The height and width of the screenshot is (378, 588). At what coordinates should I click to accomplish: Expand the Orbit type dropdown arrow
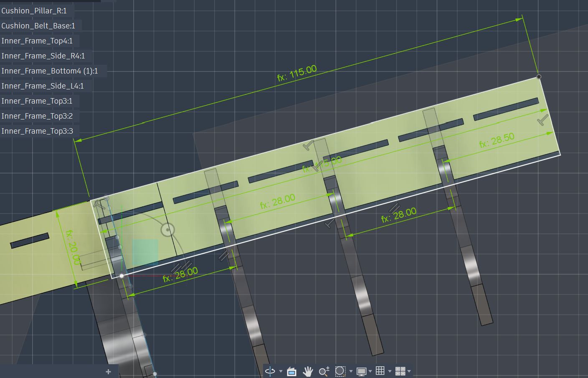[281, 371]
